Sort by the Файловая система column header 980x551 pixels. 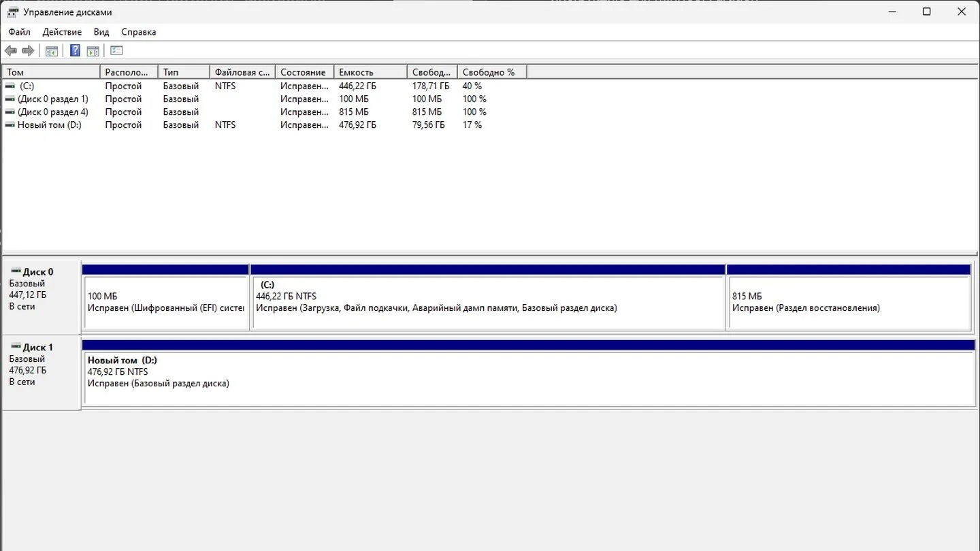tap(242, 72)
